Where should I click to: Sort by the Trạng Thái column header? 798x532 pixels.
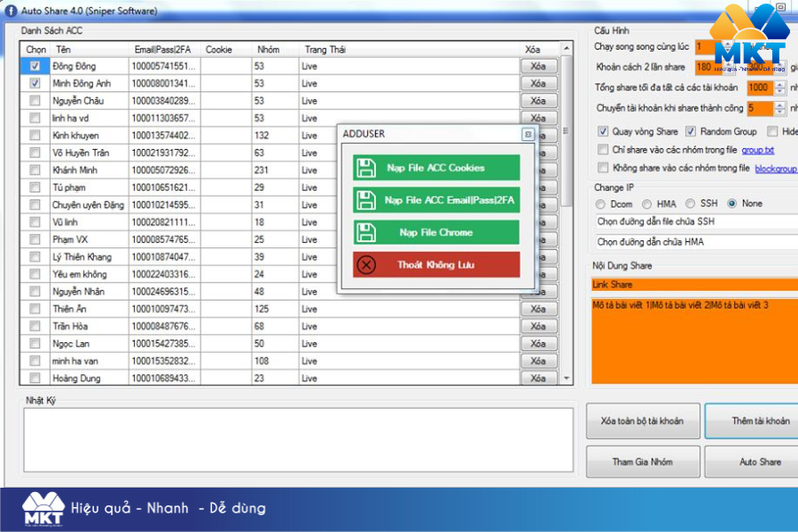point(325,50)
